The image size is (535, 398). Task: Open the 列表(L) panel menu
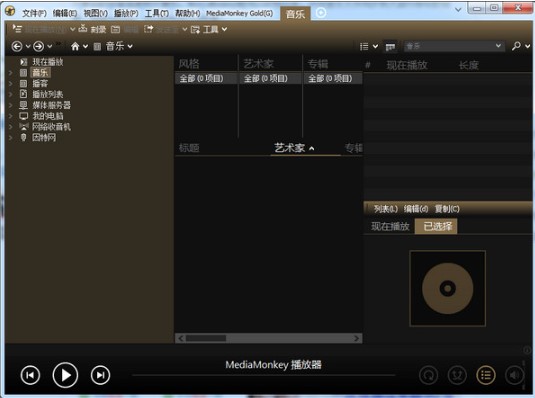pos(386,209)
